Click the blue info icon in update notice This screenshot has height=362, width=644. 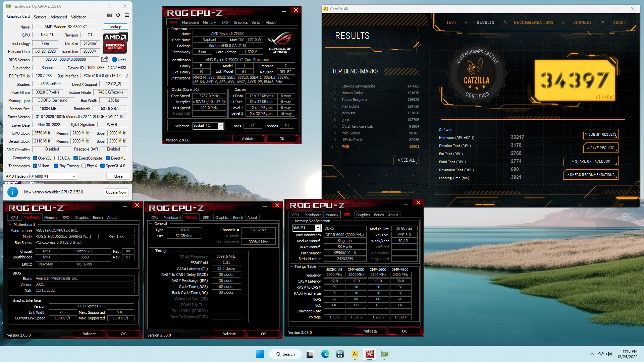click(x=13, y=192)
